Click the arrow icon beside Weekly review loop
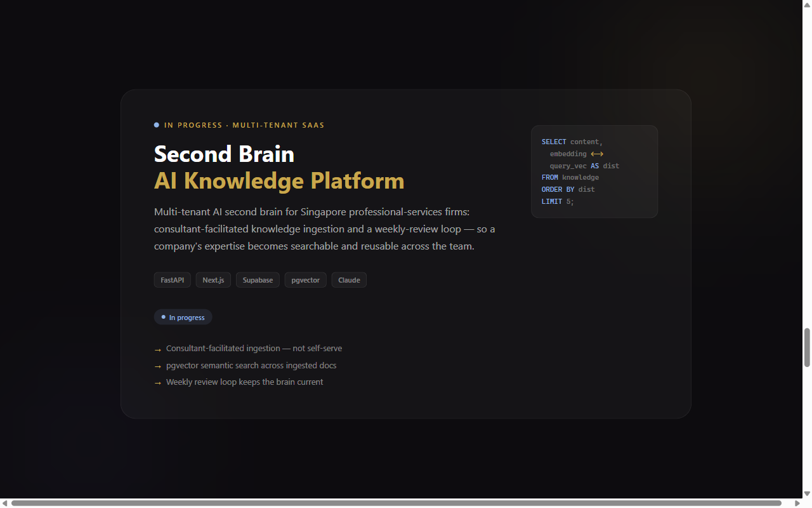The height and width of the screenshot is (508, 812). [x=158, y=383]
